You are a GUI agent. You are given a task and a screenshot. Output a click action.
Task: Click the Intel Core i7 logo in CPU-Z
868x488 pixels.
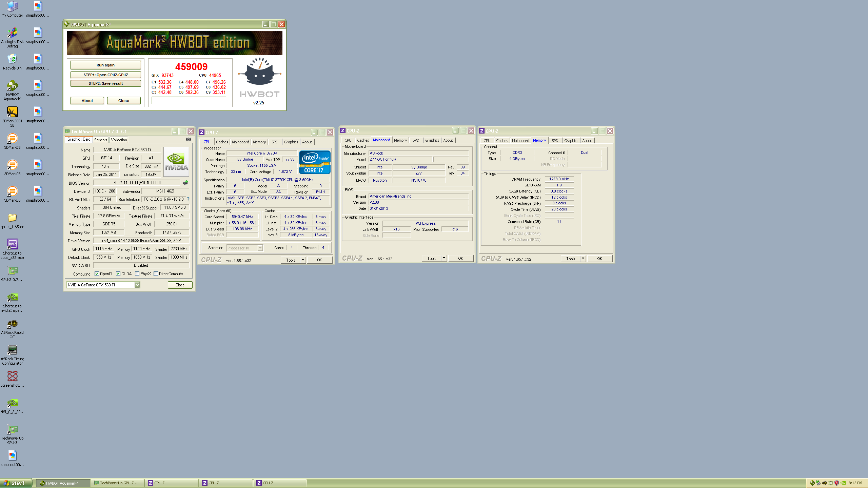315,162
